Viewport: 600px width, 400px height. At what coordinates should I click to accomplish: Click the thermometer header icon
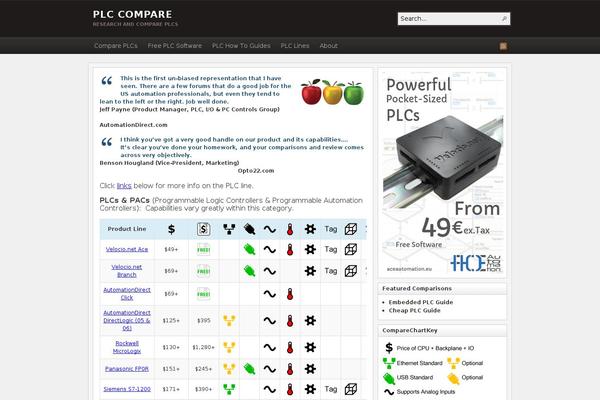coord(290,229)
